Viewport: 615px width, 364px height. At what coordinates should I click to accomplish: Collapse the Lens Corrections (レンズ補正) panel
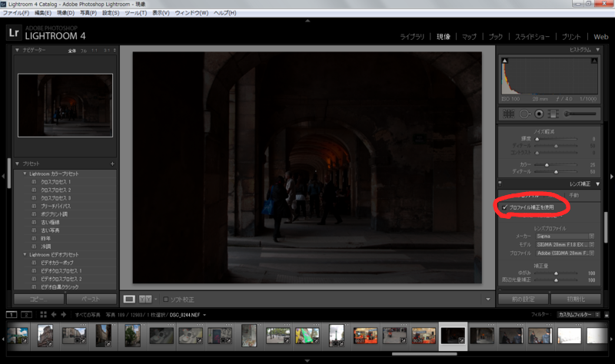click(x=598, y=184)
